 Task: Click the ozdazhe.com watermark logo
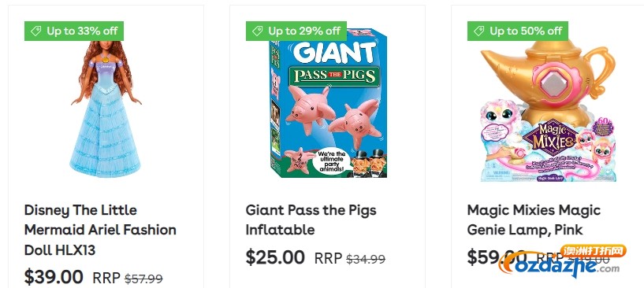[561, 262]
